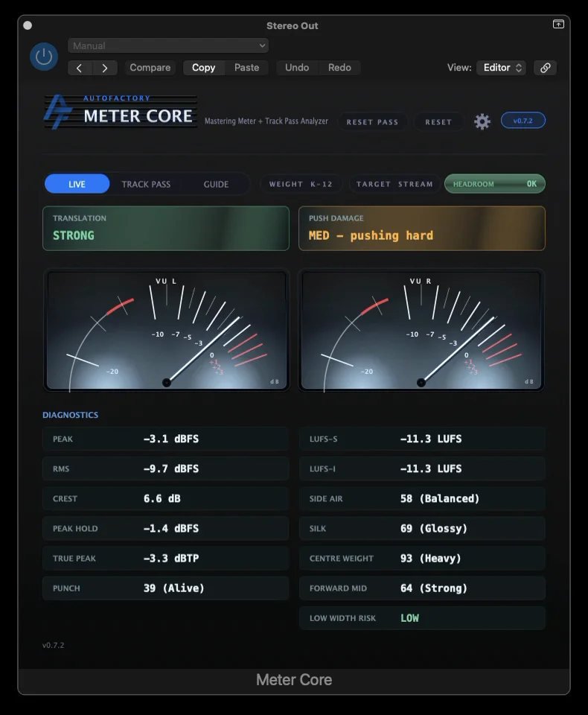The height and width of the screenshot is (715, 588).
Task: Click the PUSH DAMAGE status panel
Action: point(421,229)
